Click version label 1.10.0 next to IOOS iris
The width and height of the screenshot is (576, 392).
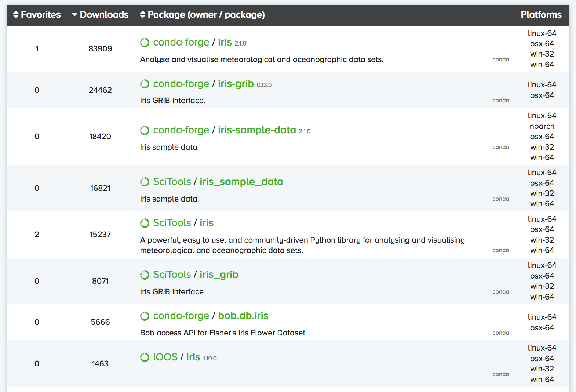[210, 359]
